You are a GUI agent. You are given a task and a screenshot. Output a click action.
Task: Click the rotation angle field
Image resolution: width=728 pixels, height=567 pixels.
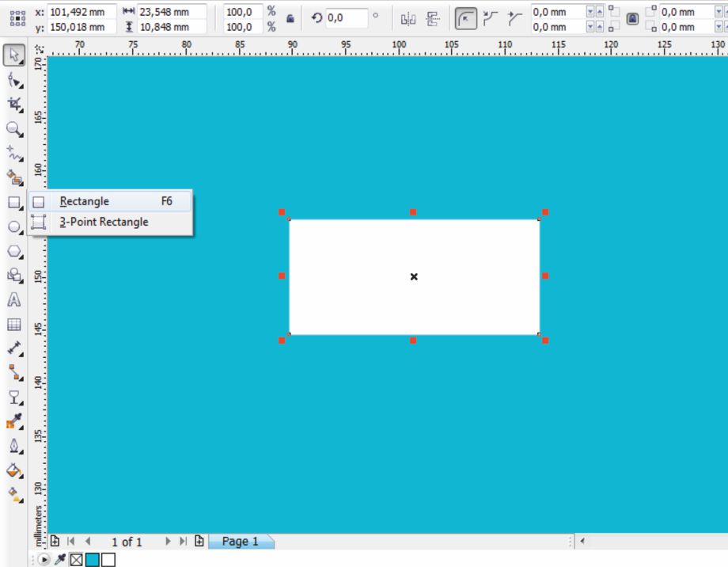[347, 18]
